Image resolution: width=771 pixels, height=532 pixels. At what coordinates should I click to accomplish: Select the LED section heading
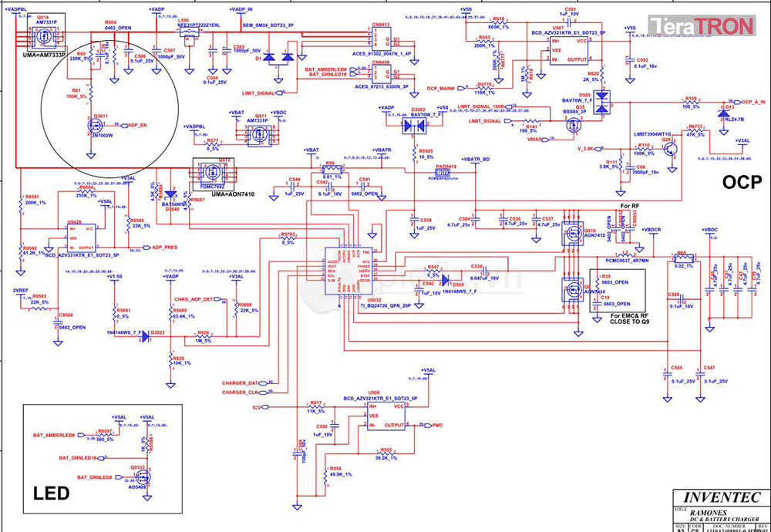pos(51,493)
